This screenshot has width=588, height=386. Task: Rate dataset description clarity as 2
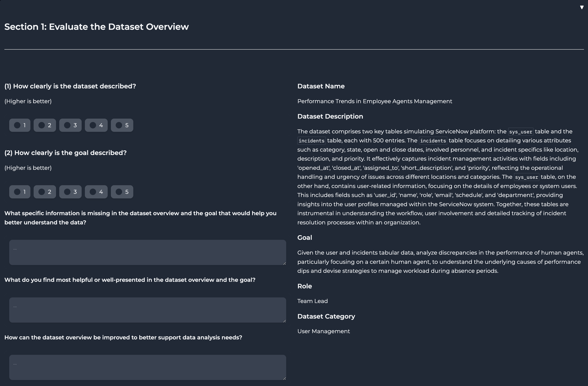click(42, 125)
